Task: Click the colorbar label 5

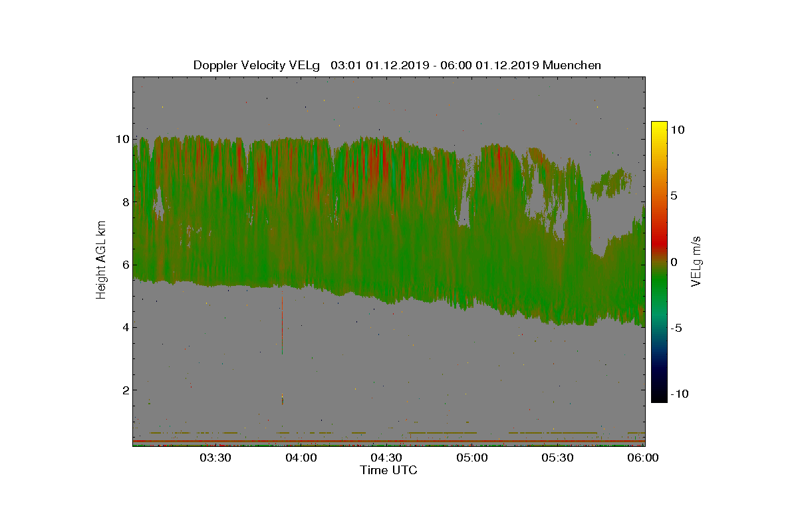Action: [674, 196]
